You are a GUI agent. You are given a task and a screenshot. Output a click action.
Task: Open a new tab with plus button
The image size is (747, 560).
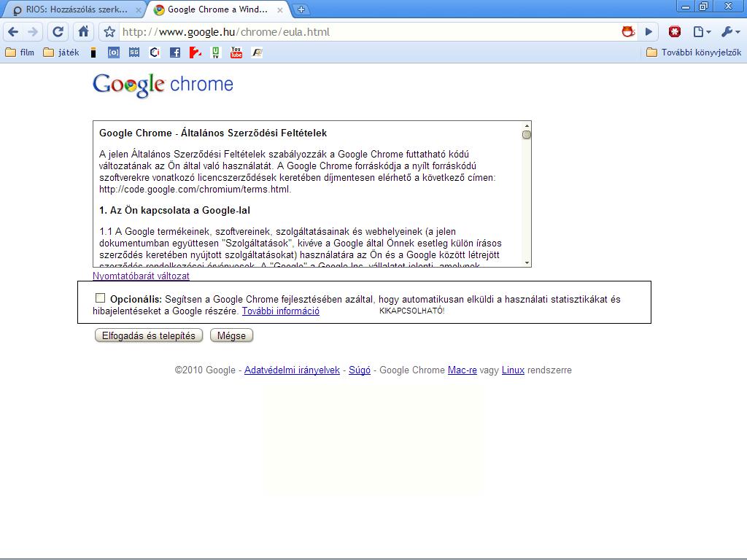(x=301, y=9)
